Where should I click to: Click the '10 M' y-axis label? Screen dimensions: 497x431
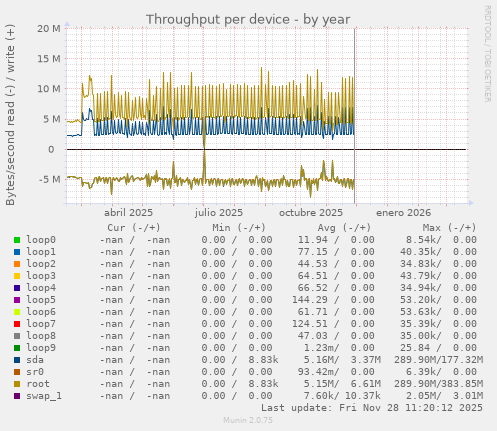49,89
